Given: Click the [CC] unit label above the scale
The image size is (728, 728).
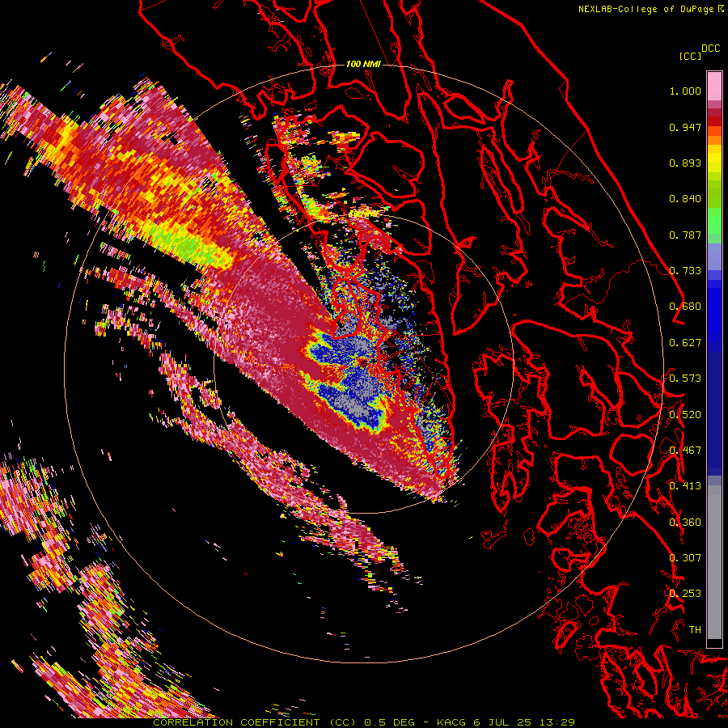Looking at the screenshot, I should (x=690, y=56).
